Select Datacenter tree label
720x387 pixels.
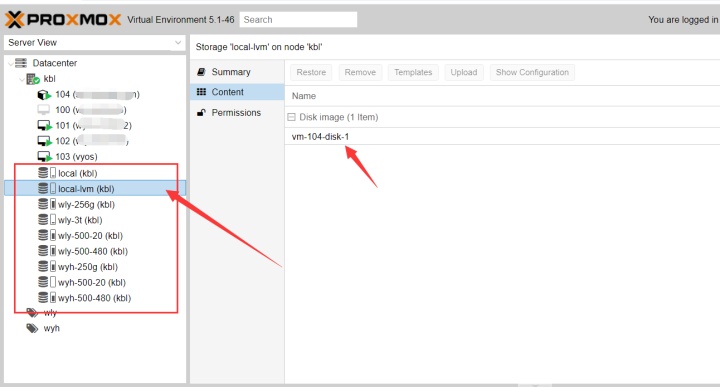[55, 63]
